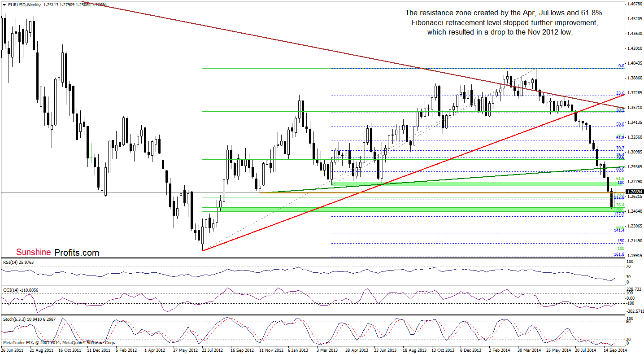
Task: Click the 26 Jun 2011 date label
Action: (x=12, y=350)
